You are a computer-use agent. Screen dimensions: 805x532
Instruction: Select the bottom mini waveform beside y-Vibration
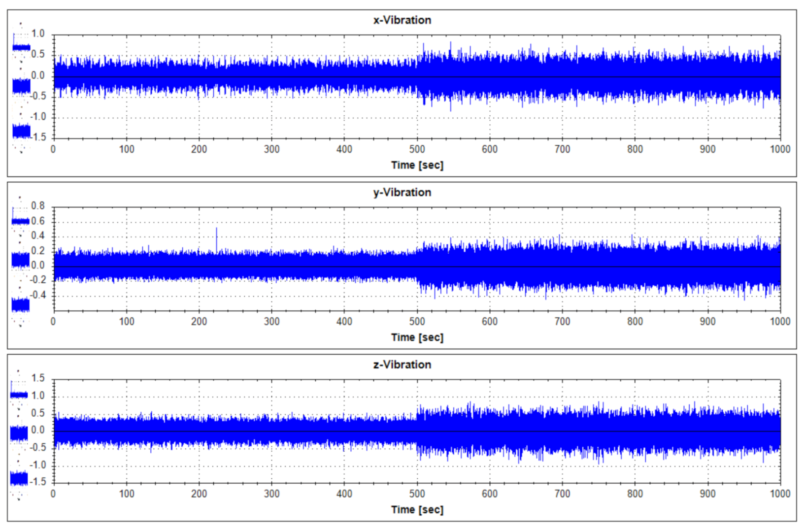pyautogui.click(x=21, y=305)
